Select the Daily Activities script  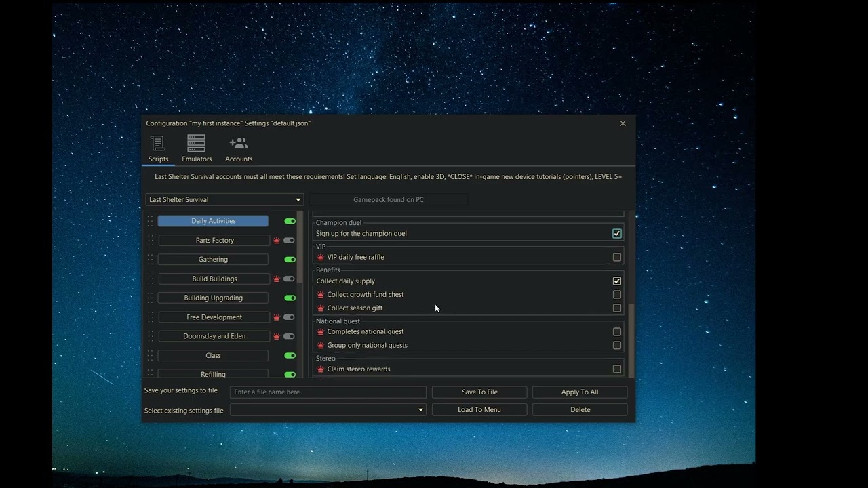pos(214,221)
